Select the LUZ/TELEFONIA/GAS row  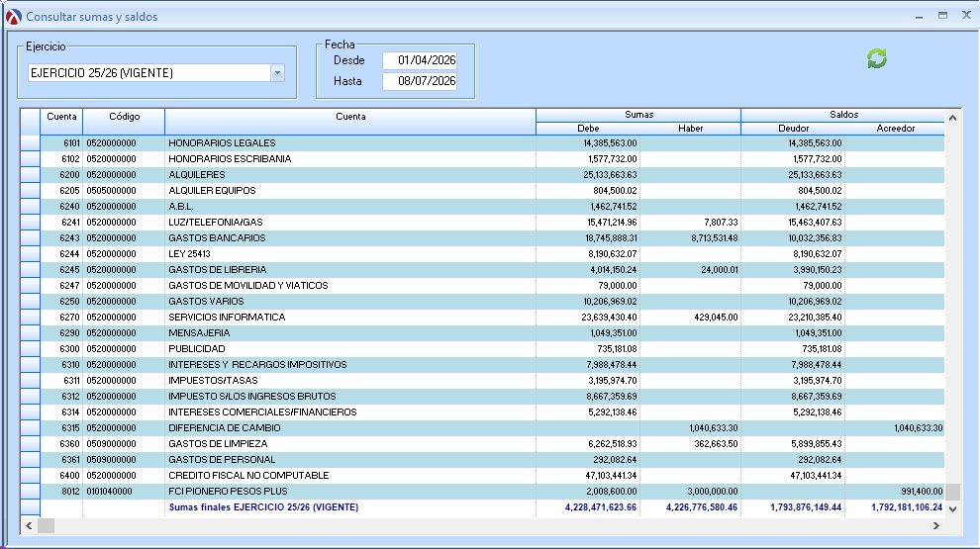(x=482, y=223)
